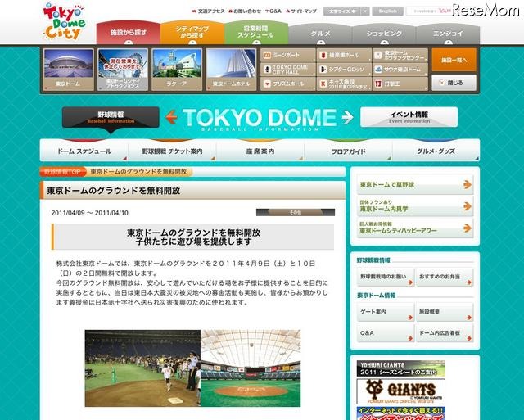Open the お問い合わせ link
Viewport: 524px width, 420px height.
click(245, 11)
